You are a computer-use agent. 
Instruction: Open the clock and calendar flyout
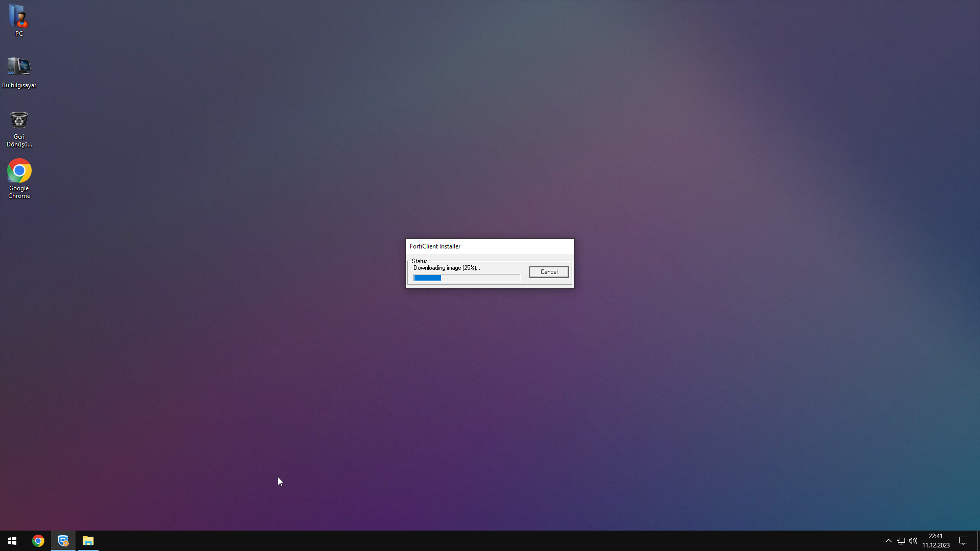(x=936, y=541)
